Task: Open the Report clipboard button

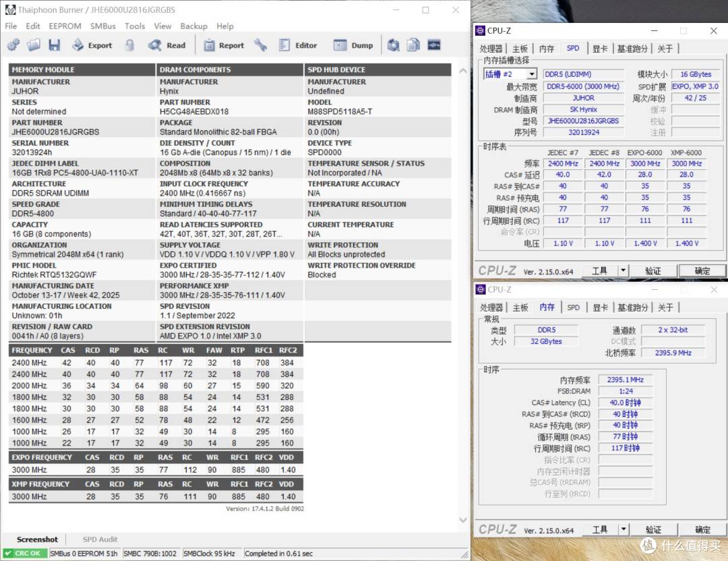Action: tap(224, 45)
